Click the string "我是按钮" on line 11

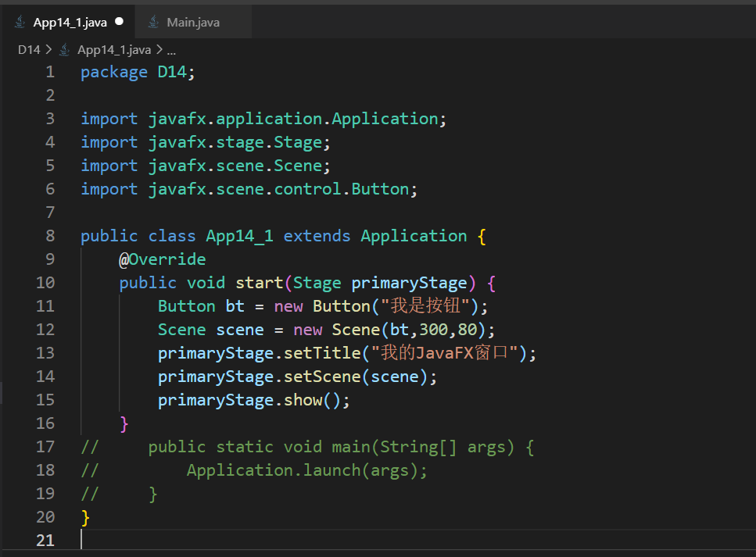(x=425, y=306)
